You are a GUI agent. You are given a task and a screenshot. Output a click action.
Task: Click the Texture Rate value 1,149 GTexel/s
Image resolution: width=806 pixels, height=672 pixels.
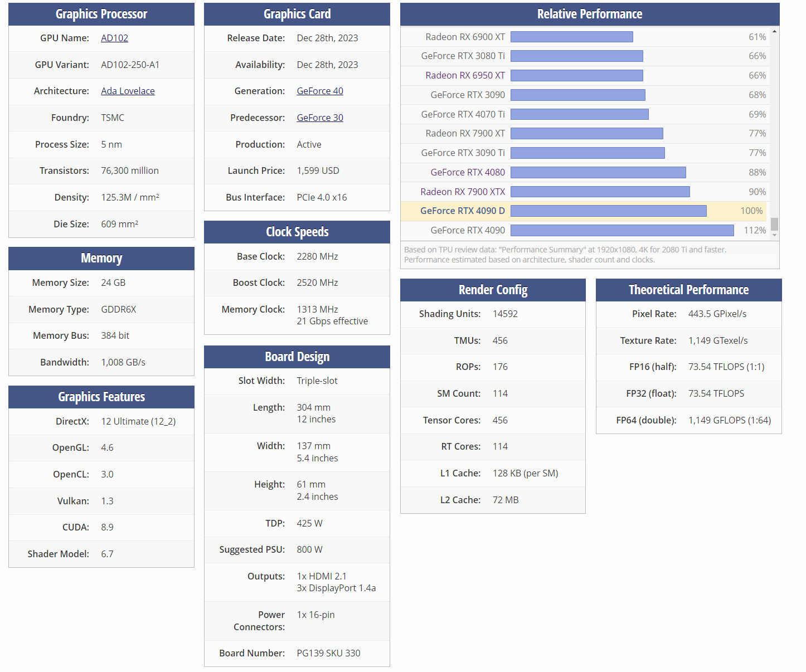pyautogui.click(x=718, y=340)
